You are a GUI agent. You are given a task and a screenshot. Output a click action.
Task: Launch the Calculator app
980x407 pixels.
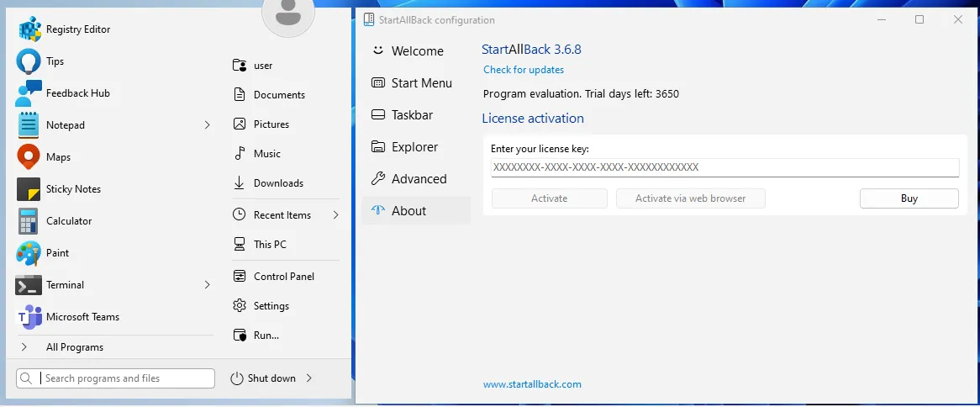69,221
